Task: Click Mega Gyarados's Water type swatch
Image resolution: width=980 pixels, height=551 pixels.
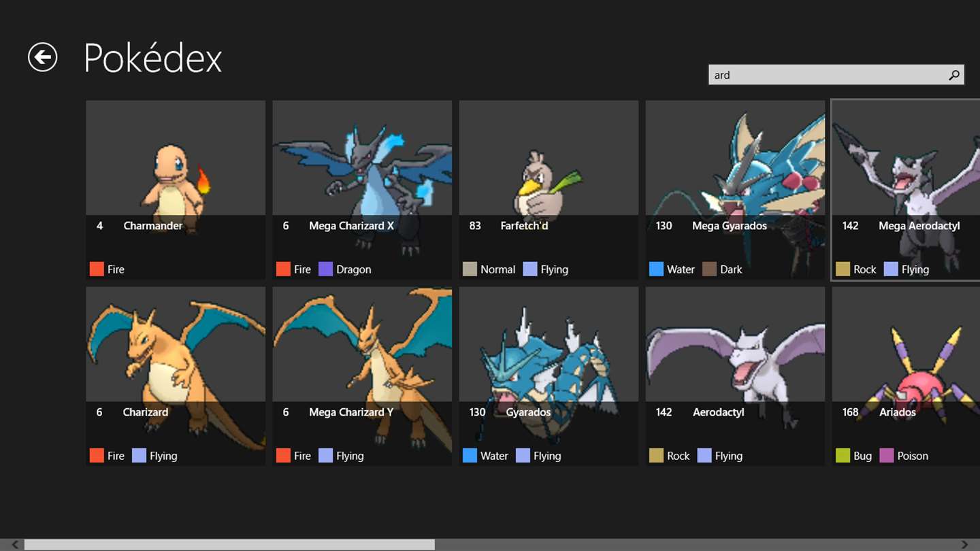Action: click(656, 269)
